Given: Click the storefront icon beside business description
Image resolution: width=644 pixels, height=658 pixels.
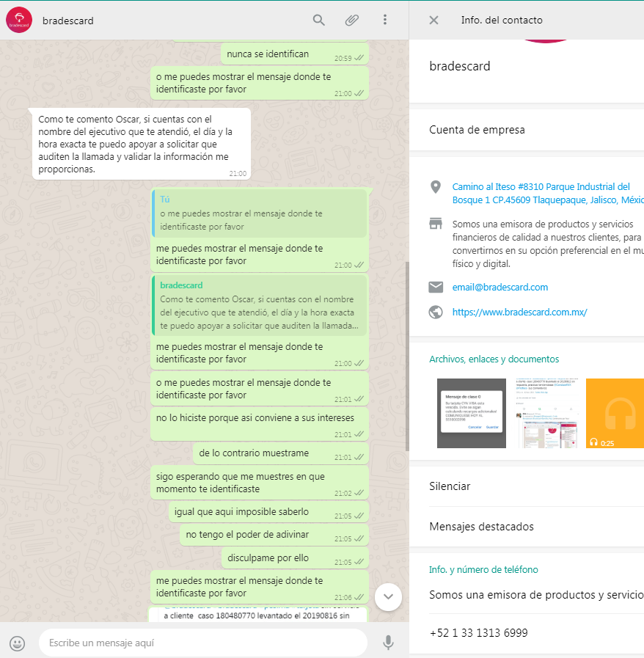Looking at the screenshot, I should (436, 223).
